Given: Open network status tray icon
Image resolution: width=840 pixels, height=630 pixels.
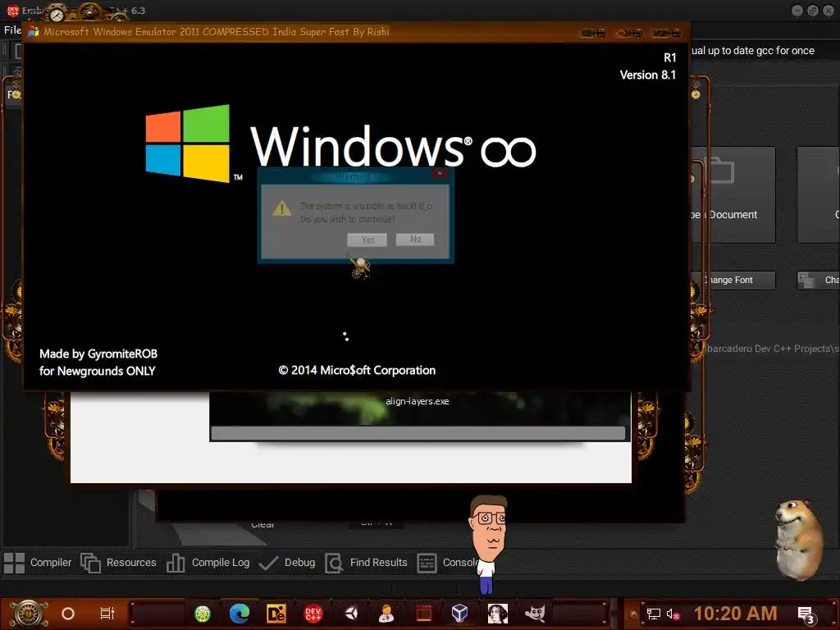Looking at the screenshot, I should (x=654, y=614).
